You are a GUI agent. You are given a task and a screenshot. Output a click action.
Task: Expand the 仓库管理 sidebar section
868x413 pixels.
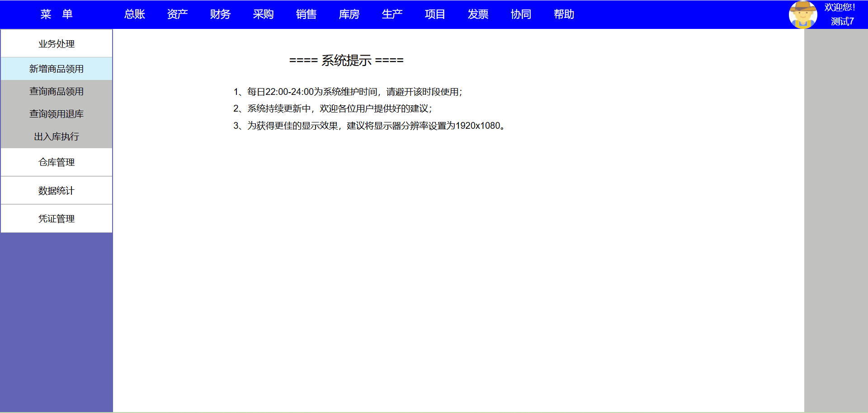click(x=57, y=162)
